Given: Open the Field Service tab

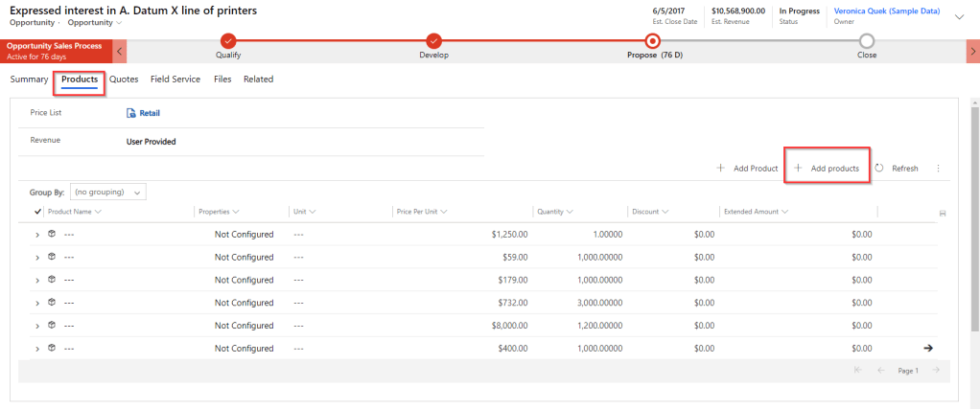Looking at the screenshot, I should [175, 80].
